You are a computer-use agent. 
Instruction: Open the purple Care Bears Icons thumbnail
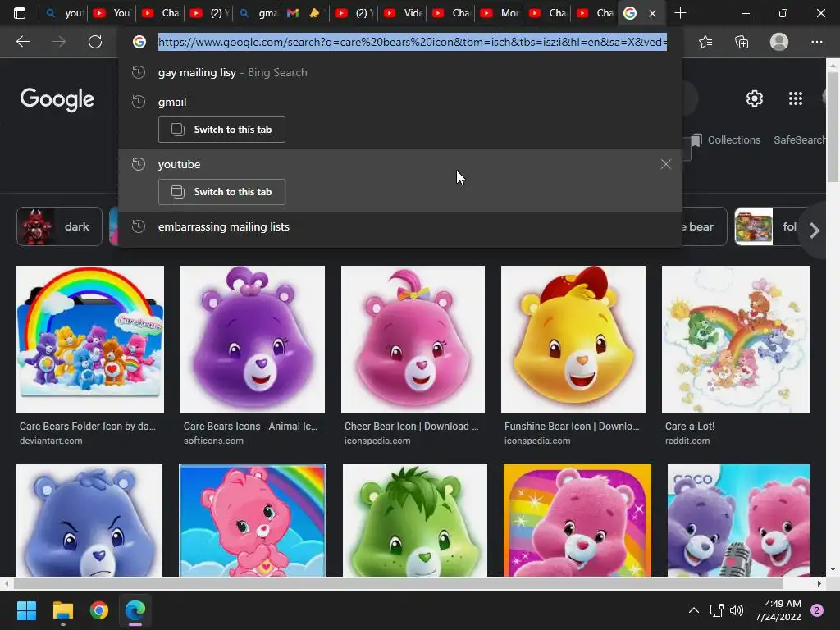(x=253, y=340)
